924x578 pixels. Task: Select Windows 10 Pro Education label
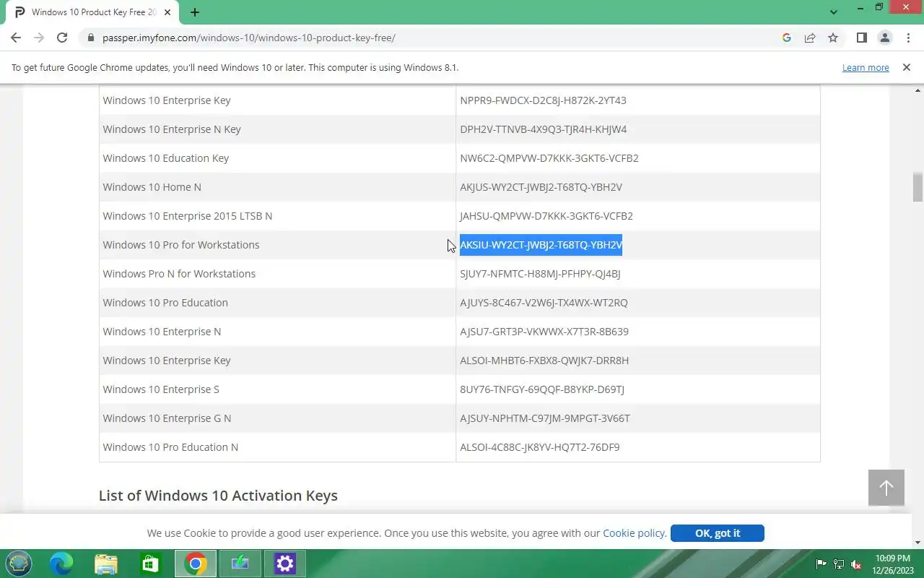pyautogui.click(x=165, y=303)
